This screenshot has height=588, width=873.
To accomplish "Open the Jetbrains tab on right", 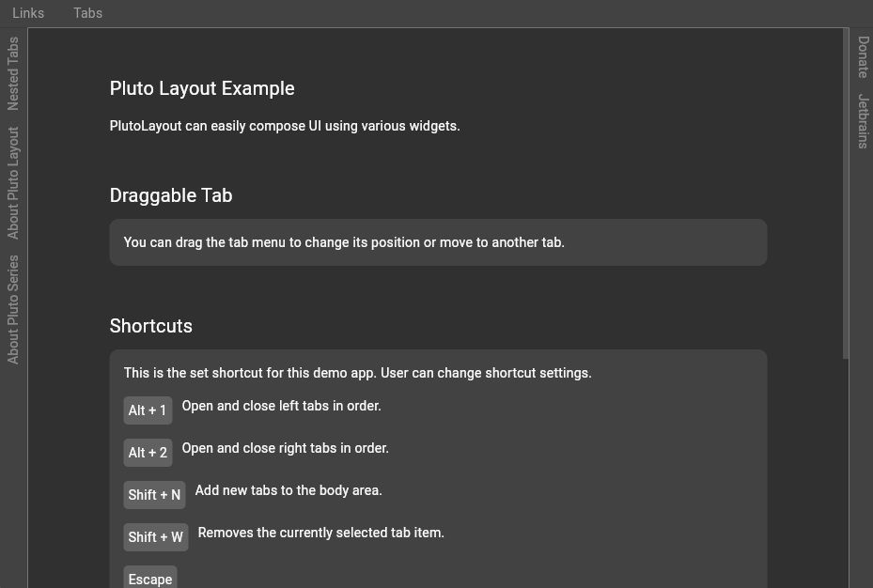I will [863, 121].
